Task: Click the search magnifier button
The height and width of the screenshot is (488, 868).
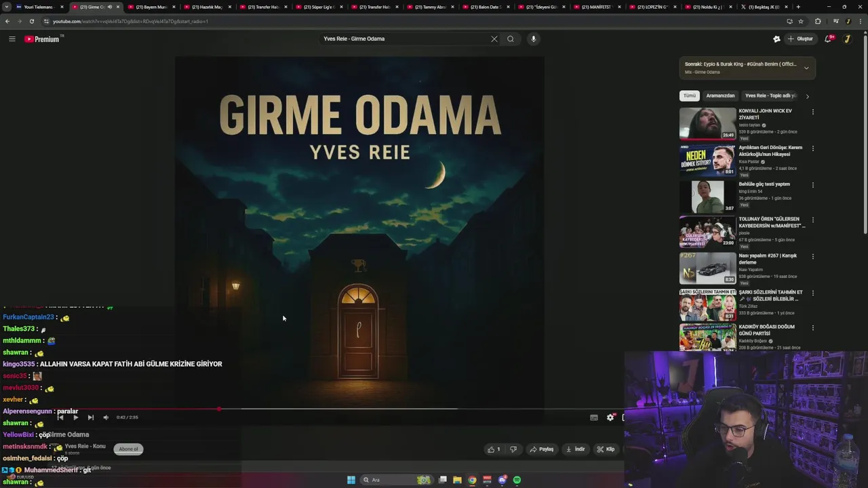Action: [x=511, y=39]
